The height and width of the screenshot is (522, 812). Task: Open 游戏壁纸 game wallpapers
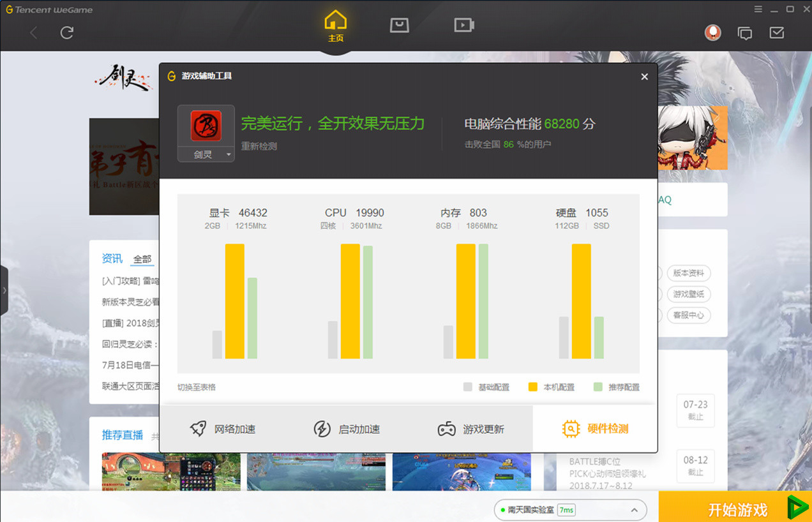(x=688, y=294)
